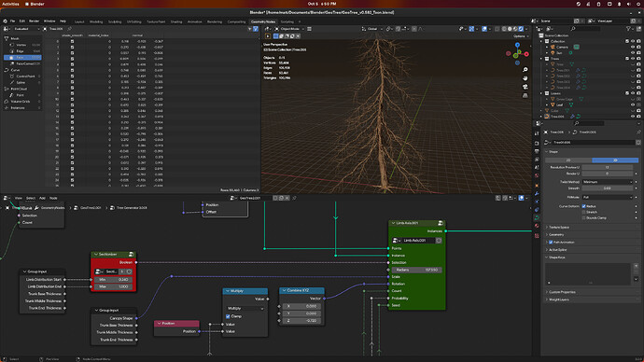Expand the Custom Properties panel
The height and width of the screenshot is (362, 644).
[x=562, y=292]
